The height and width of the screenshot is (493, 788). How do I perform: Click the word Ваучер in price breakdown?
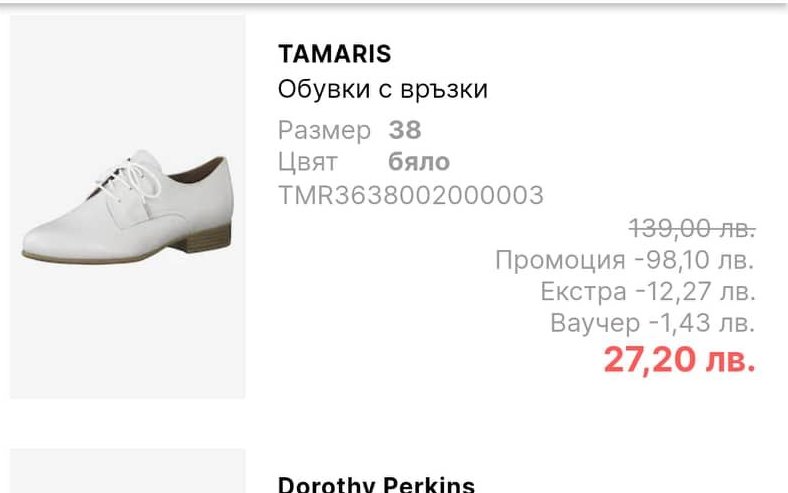point(595,323)
